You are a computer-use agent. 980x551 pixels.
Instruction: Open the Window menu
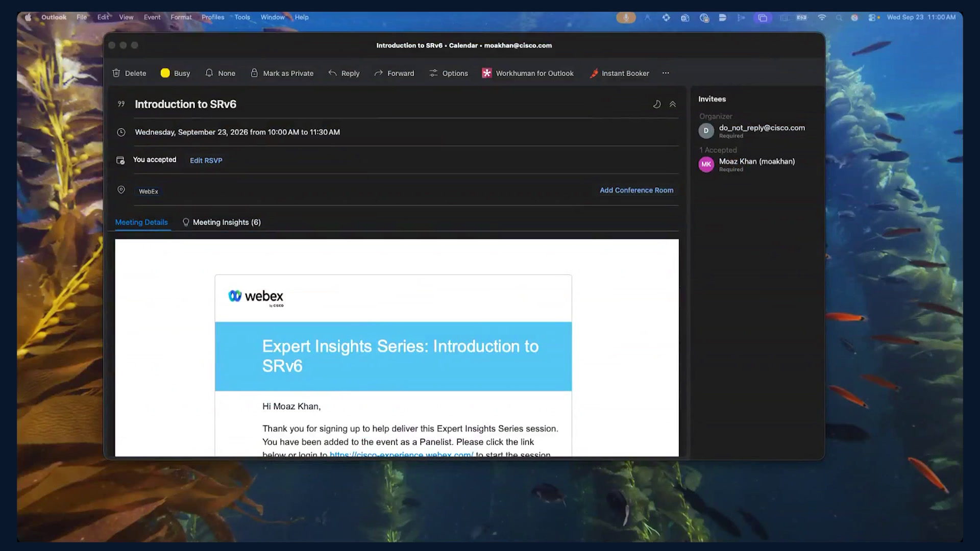(x=273, y=17)
